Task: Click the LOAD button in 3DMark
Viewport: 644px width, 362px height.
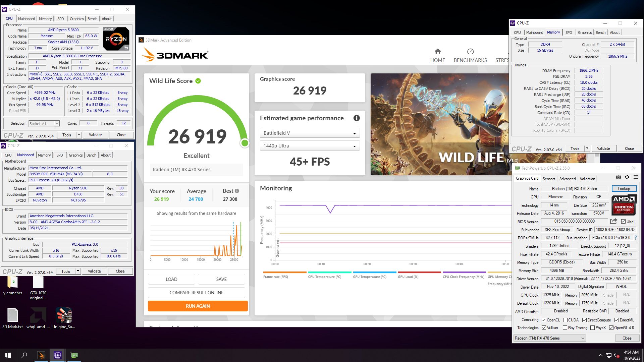Action: click(171, 279)
